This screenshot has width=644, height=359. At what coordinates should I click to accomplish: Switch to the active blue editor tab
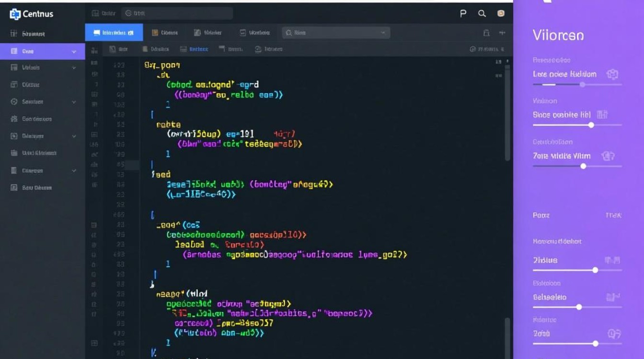(114, 33)
